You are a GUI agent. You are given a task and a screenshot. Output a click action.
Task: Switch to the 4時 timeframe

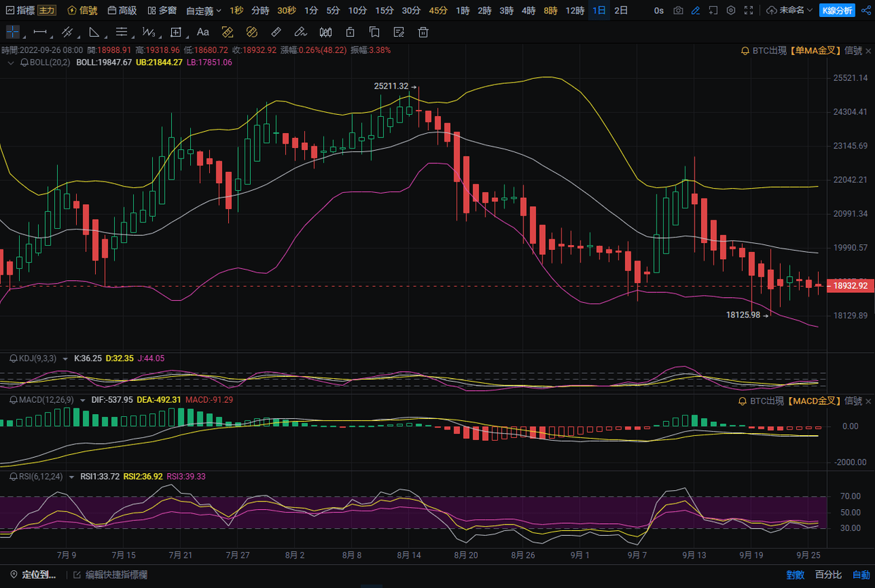pos(528,11)
